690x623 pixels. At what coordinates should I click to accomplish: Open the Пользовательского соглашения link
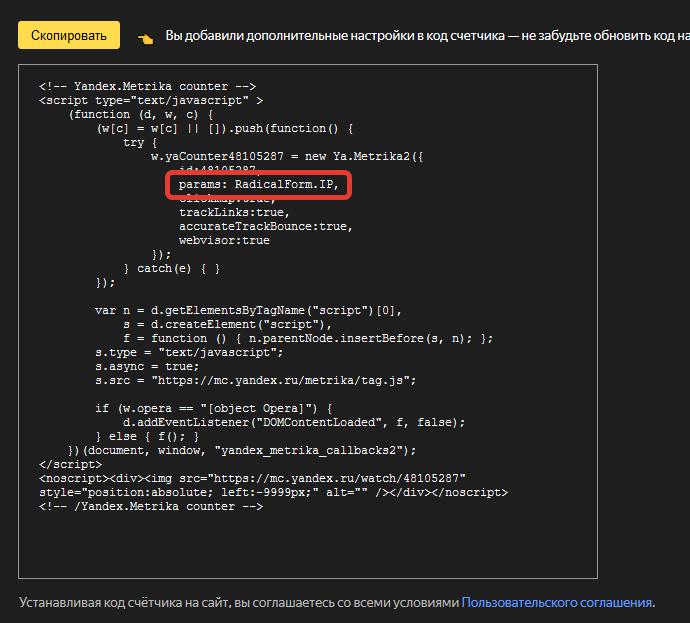point(557,602)
